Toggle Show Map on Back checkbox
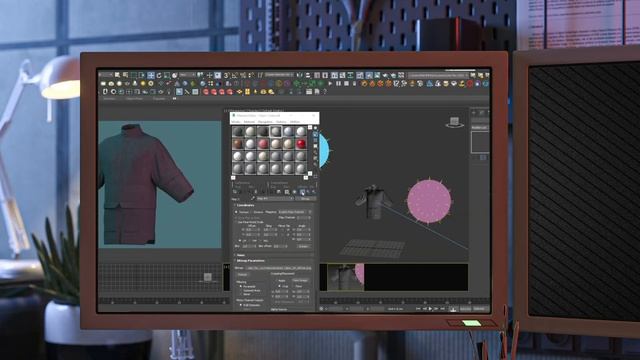Image resolution: width=640 pixels, height=360 pixels. (x=236, y=218)
